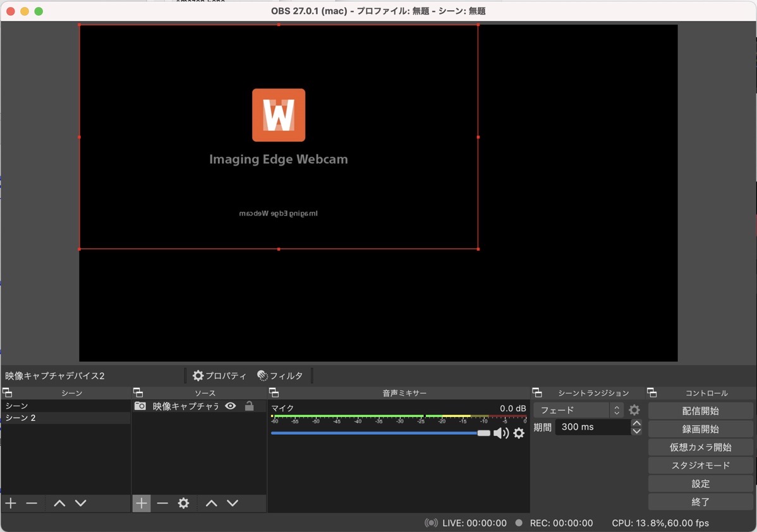Screen dimensions: 757x532
Task: Click 仮想カメラ開始 button
Action: (x=701, y=447)
